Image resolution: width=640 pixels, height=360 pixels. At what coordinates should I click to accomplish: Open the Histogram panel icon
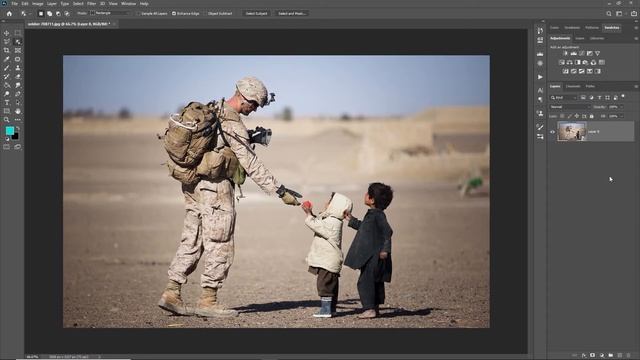tap(540, 53)
